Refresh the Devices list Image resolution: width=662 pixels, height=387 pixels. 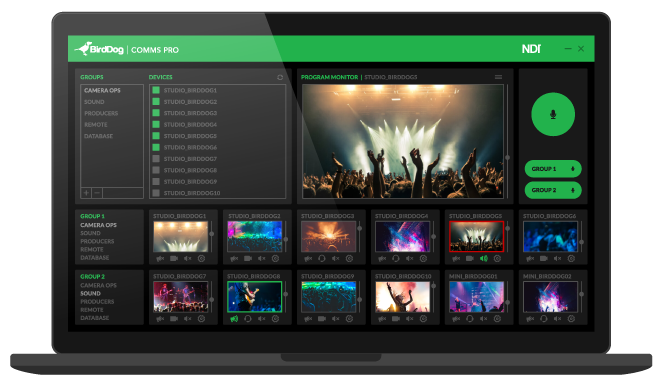pos(280,77)
